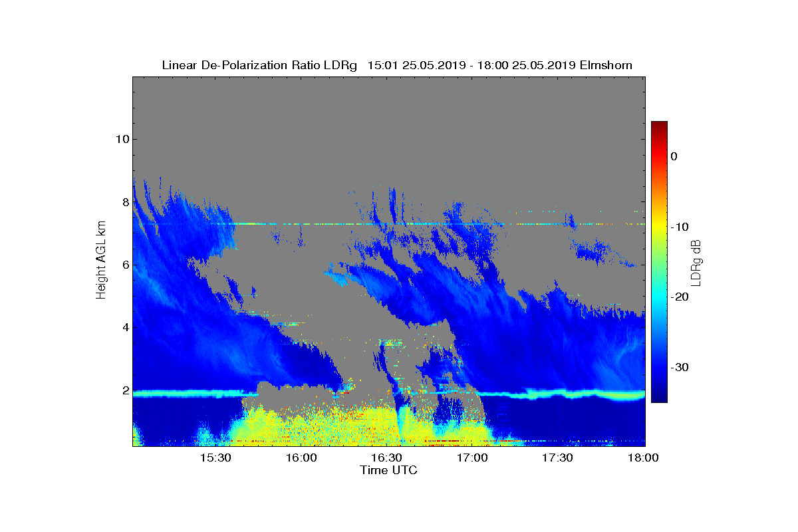
Task: Click the 16:00 time tick label
Action: pyautogui.click(x=301, y=458)
